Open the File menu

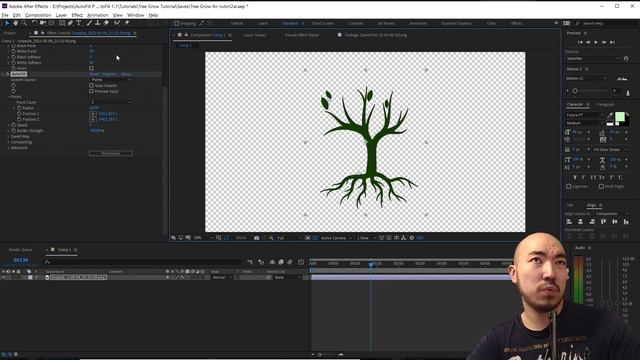coord(5,15)
